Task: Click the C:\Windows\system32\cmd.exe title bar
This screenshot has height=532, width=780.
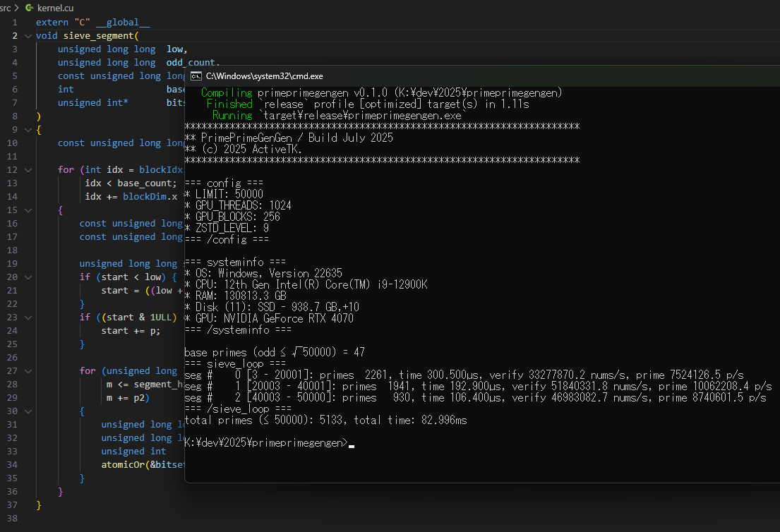Action: pos(424,75)
